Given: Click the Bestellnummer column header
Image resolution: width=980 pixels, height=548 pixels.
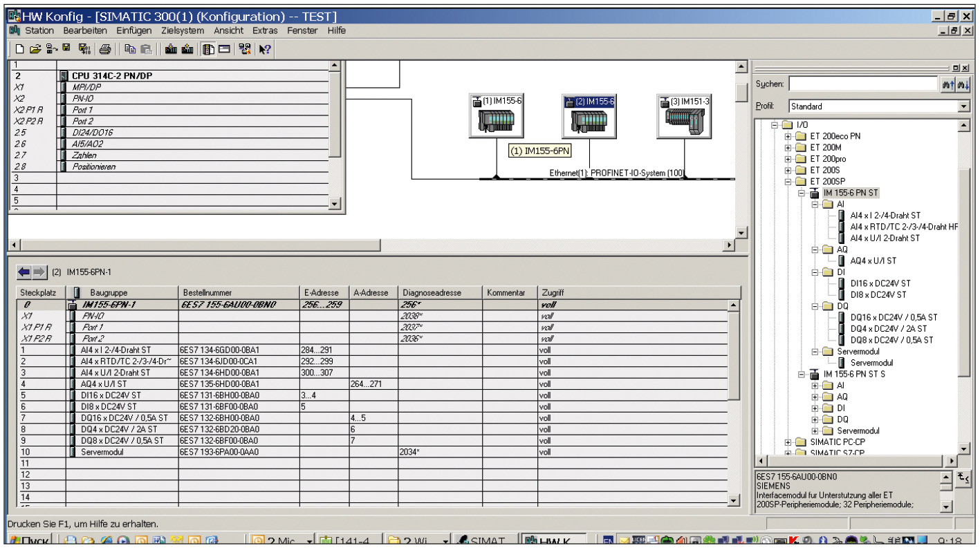Looking at the screenshot, I should tap(239, 293).
